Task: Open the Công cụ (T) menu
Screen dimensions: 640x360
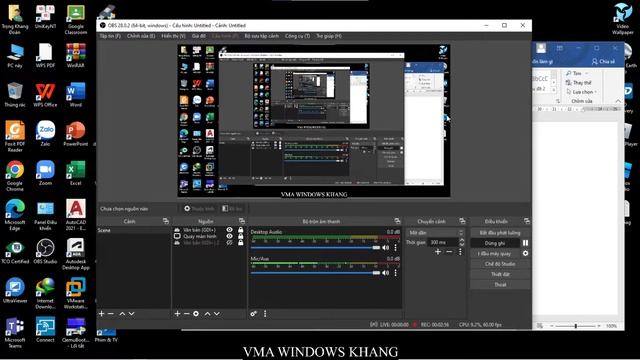Action: [297, 36]
